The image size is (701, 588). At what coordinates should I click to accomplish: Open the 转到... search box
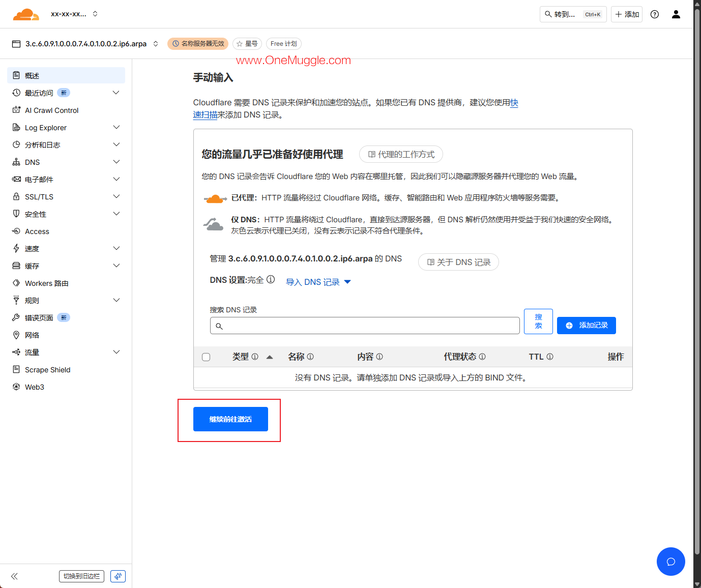coord(573,14)
